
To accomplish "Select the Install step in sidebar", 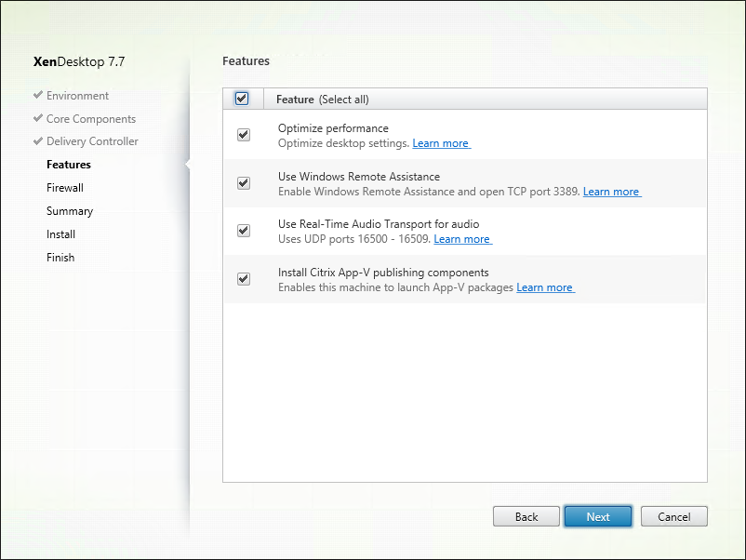I will pyautogui.click(x=60, y=234).
